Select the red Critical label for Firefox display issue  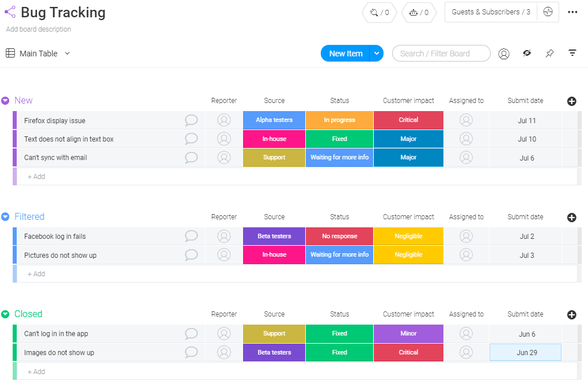[x=408, y=120]
